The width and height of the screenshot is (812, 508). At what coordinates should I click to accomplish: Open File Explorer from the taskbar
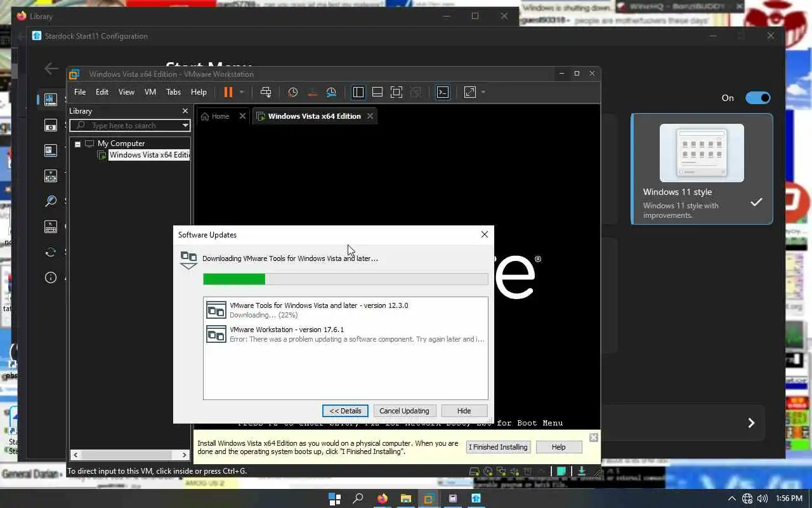[x=405, y=498]
